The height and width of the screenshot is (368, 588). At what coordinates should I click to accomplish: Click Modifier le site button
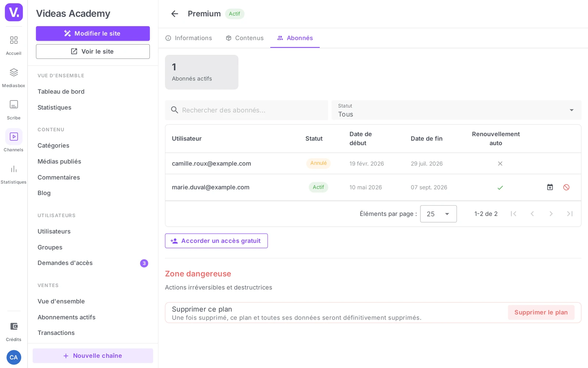93,33
